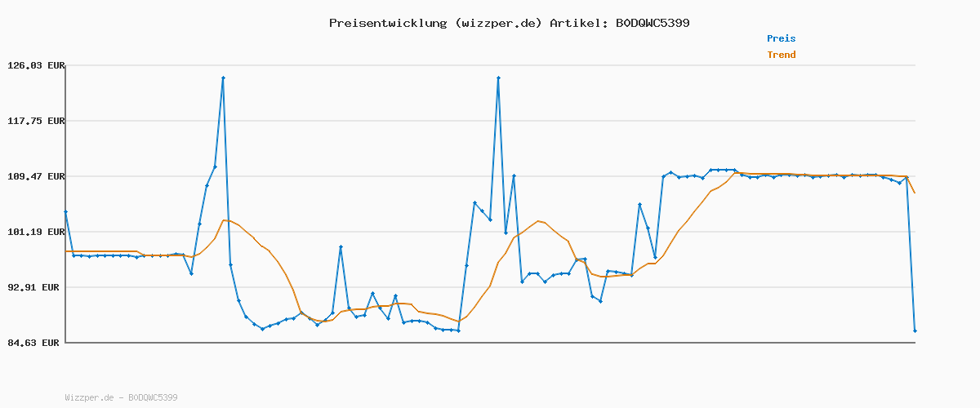Click the 101.19 EUR axis label
This screenshot has height=408, width=980.
(35, 232)
